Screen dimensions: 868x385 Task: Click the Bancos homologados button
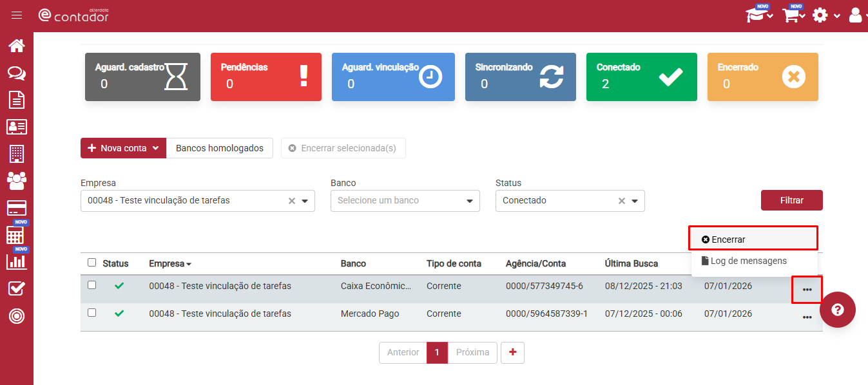coord(219,148)
